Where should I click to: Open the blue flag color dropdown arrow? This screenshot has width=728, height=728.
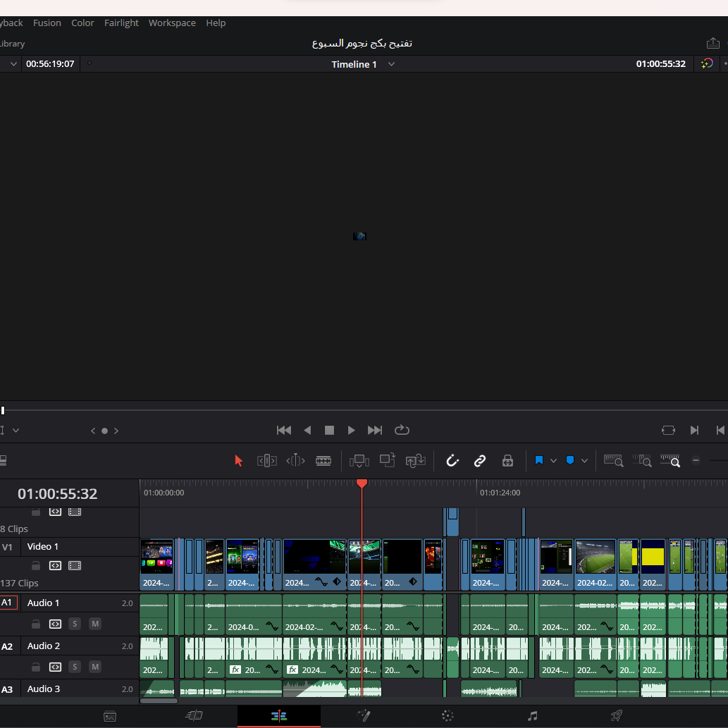tap(553, 461)
